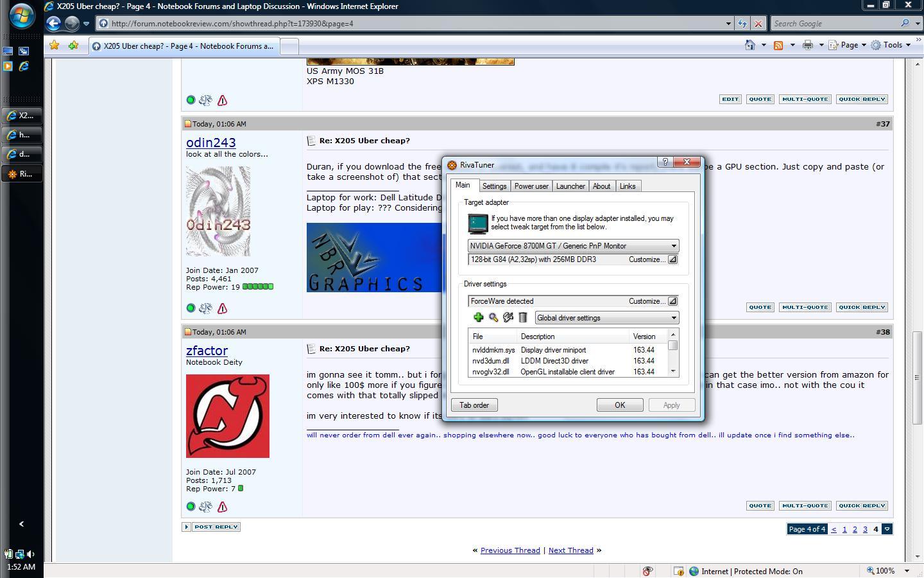The width and height of the screenshot is (924, 578).
Task: Switch to the Settings tab in RivaTuner
Action: [494, 186]
